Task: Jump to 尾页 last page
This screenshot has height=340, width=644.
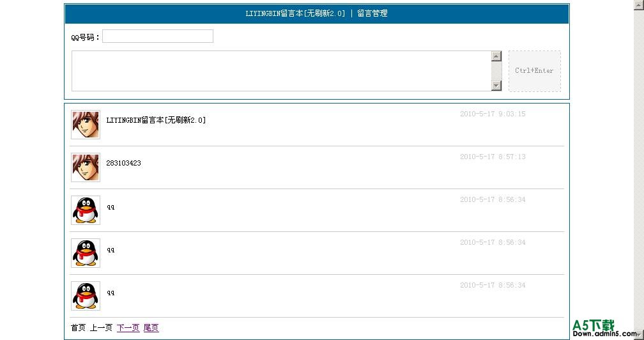Action: click(x=151, y=328)
